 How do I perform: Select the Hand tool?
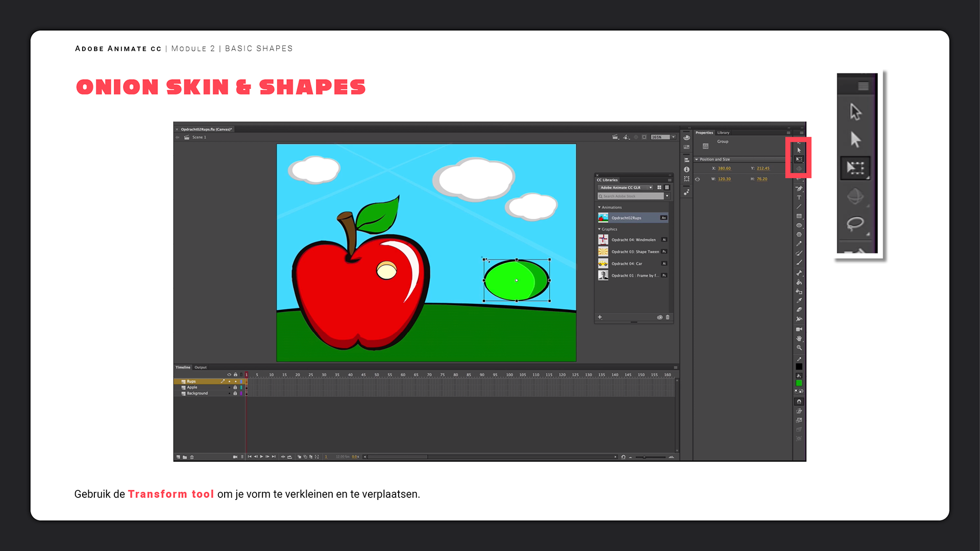coord(799,338)
